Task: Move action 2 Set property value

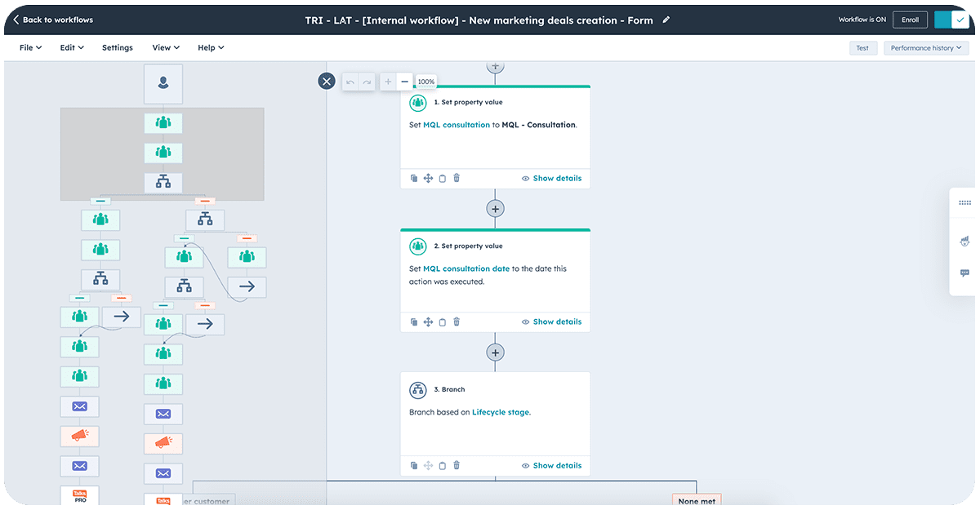Action: coord(428,322)
